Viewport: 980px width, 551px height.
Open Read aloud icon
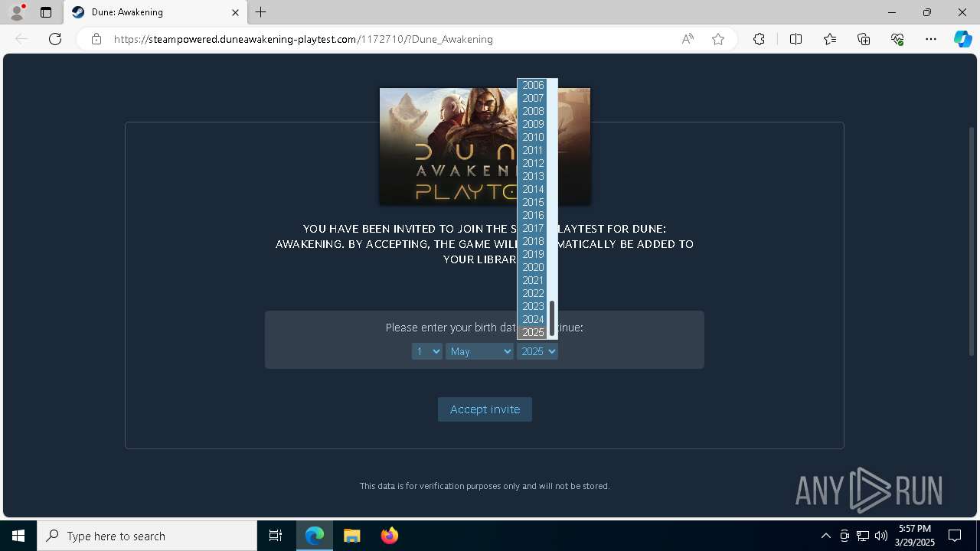pyautogui.click(x=688, y=39)
